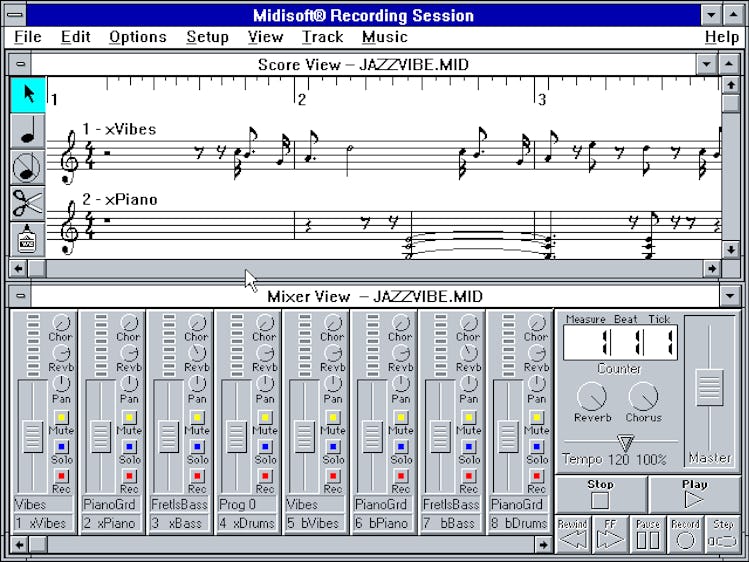Viewport: 749px width, 562px height.
Task: Click the Revb knob on track 6 bPiano
Action: (400, 353)
